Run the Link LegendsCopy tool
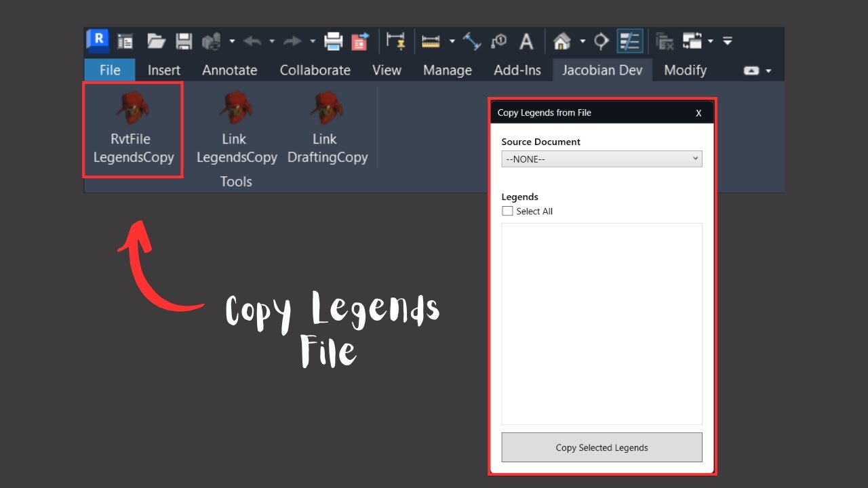 [x=236, y=129]
